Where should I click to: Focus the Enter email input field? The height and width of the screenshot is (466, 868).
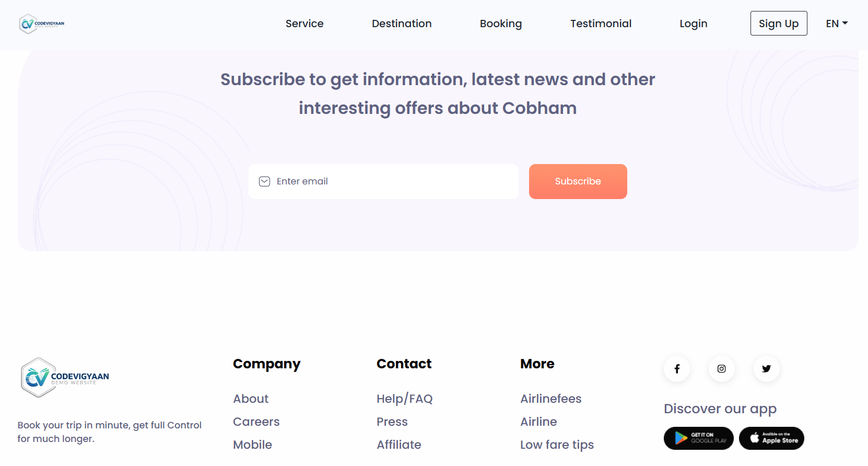coord(392,181)
